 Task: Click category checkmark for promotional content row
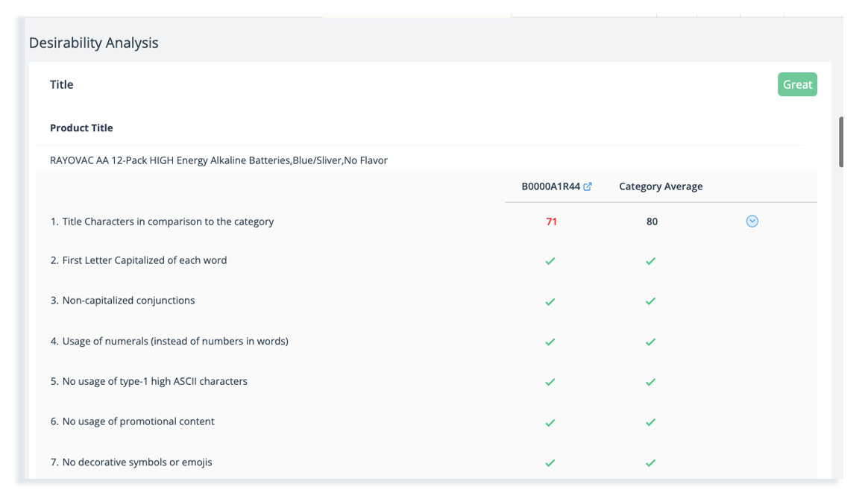(650, 423)
